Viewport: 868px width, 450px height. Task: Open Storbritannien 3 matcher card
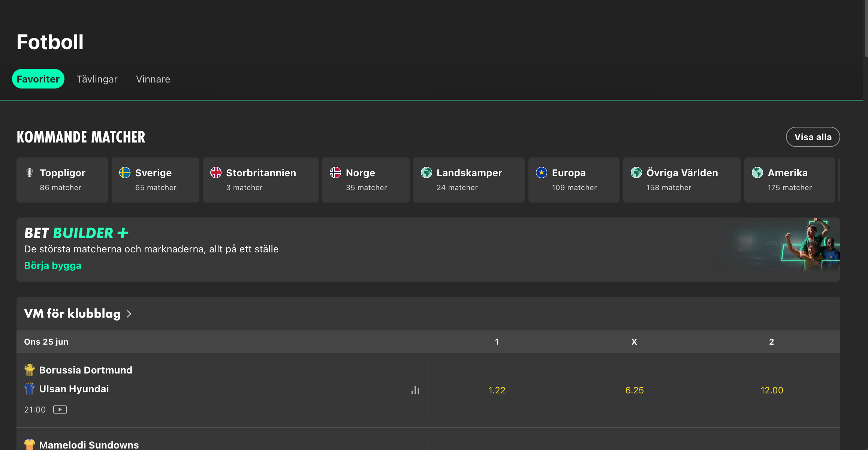[260, 180]
